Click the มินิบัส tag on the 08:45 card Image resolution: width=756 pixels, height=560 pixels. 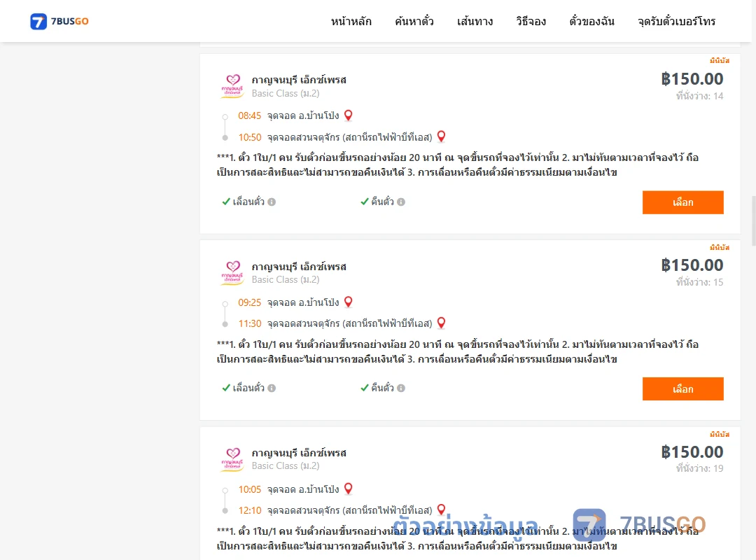pos(720,61)
